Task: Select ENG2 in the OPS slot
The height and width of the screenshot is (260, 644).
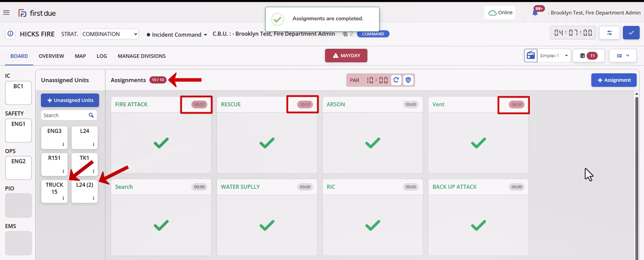Action: [18, 168]
